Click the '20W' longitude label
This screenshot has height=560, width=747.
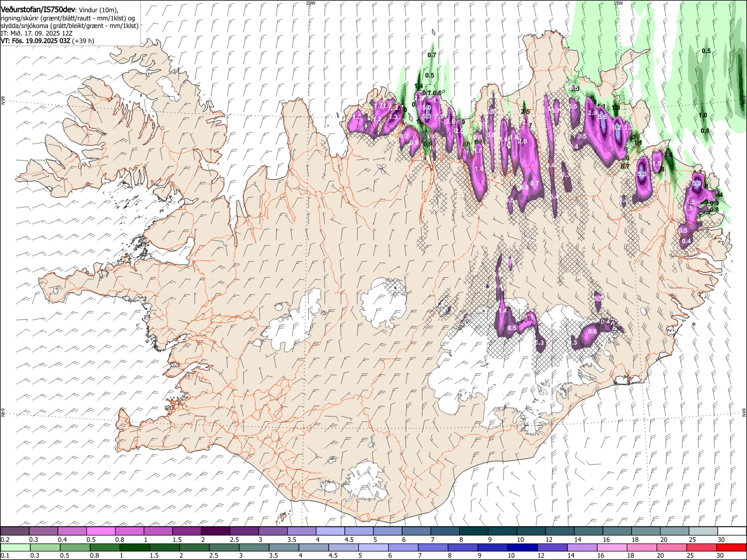click(310, 3)
